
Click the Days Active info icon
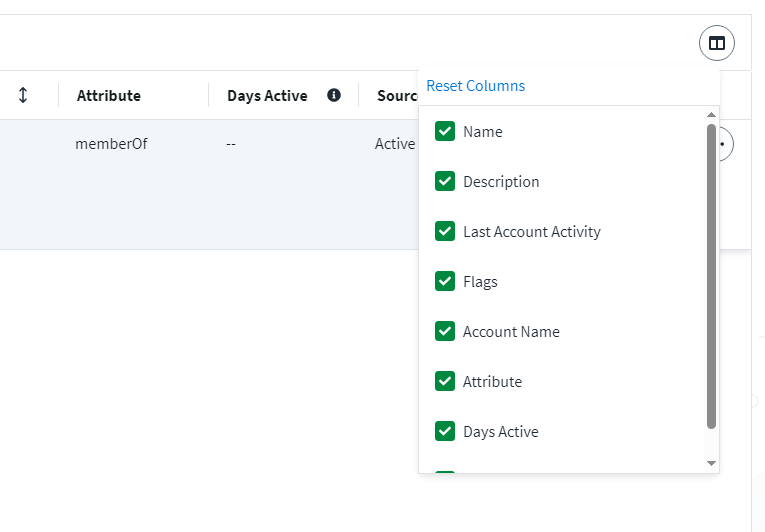(334, 95)
